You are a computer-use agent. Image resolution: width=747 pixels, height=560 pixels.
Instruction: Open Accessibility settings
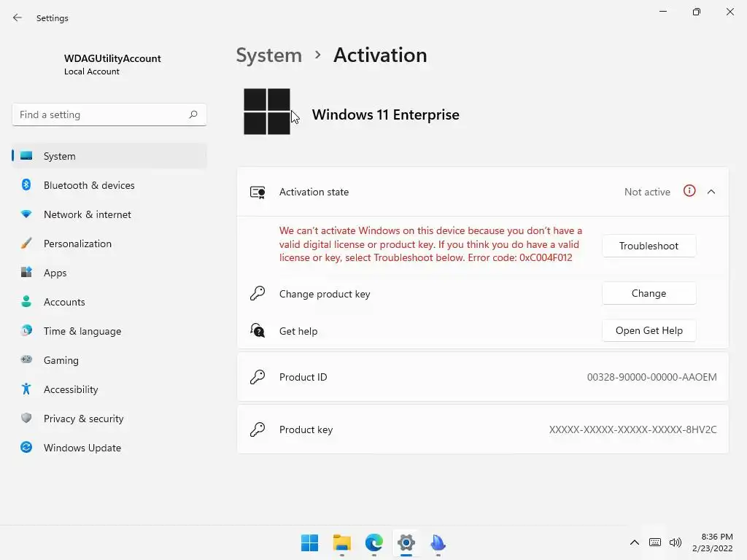pyautogui.click(x=109, y=389)
